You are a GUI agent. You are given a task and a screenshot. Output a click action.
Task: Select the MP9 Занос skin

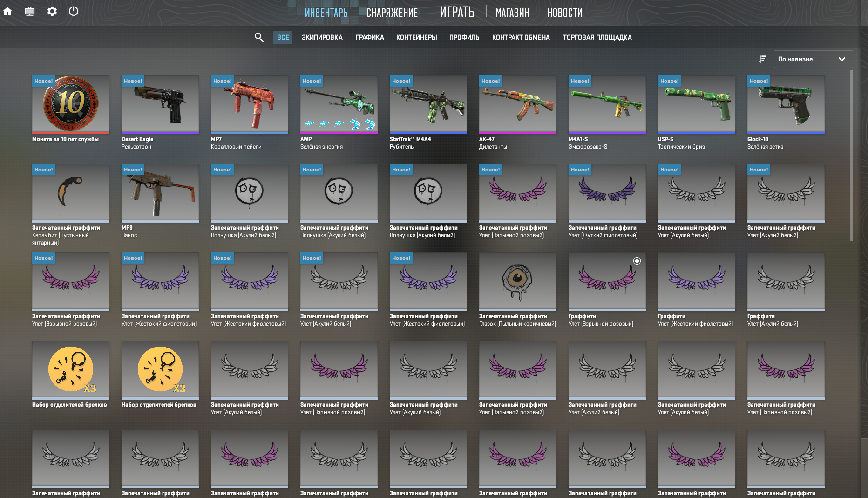[x=160, y=193]
